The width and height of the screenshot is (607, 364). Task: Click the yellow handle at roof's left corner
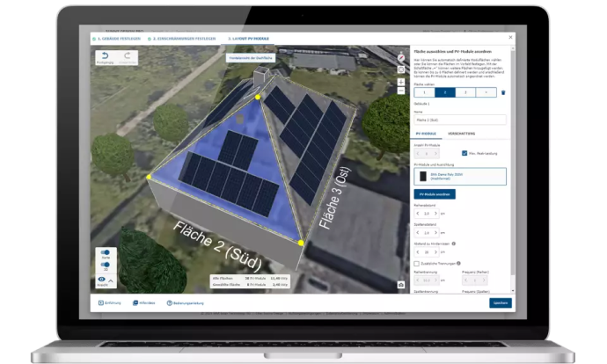[x=149, y=177]
